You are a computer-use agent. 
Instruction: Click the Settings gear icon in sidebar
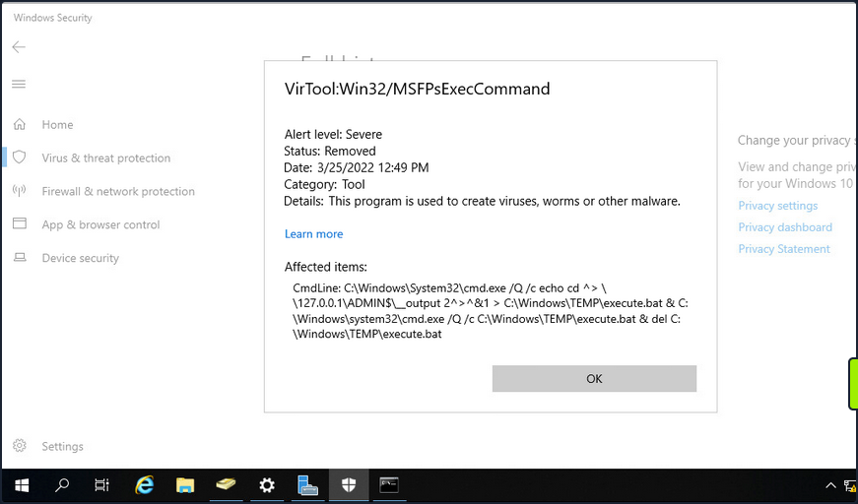tap(19, 446)
